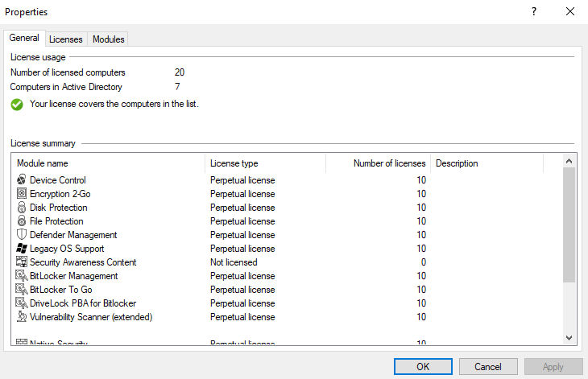
Task: Click the DriveLock PBA for Bitlocker icon
Action: (x=22, y=303)
